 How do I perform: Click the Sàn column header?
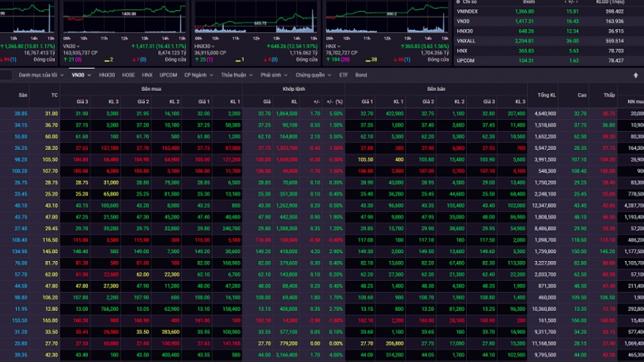click(23, 95)
